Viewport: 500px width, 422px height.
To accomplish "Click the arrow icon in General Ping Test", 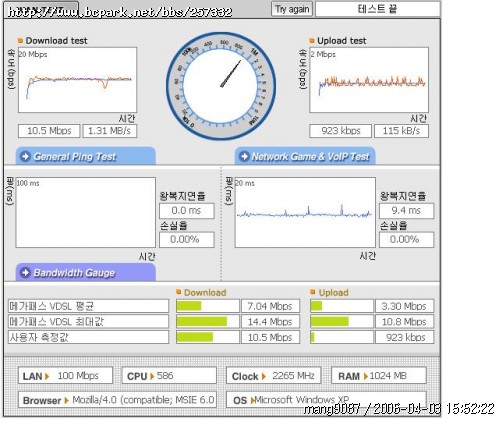I will pos(25,156).
